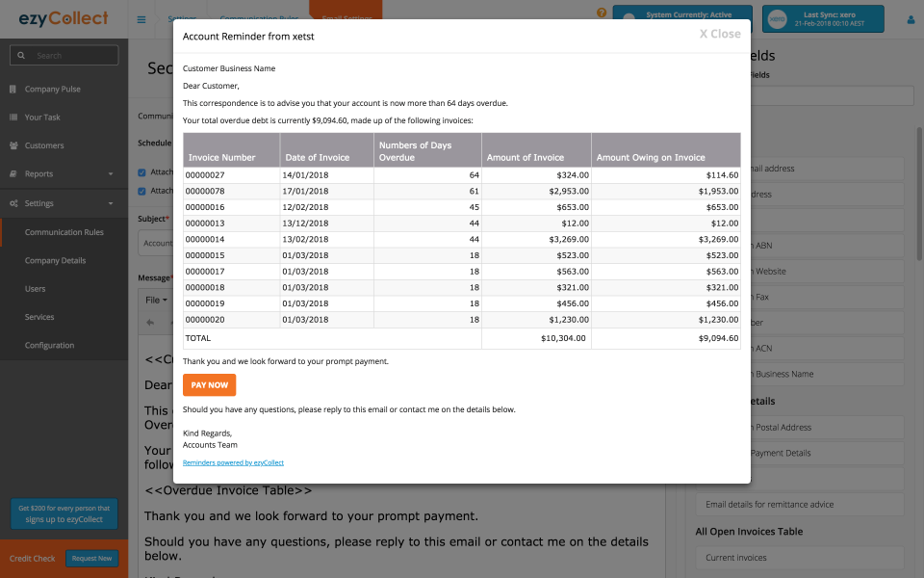Toggle the second Attach checkbox

tap(141, 190)
